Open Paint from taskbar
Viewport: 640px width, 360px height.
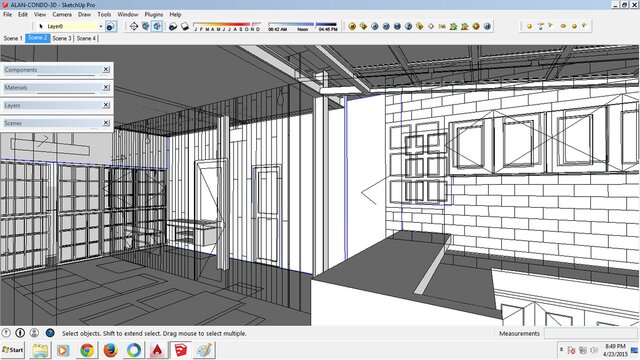point(204,350)
